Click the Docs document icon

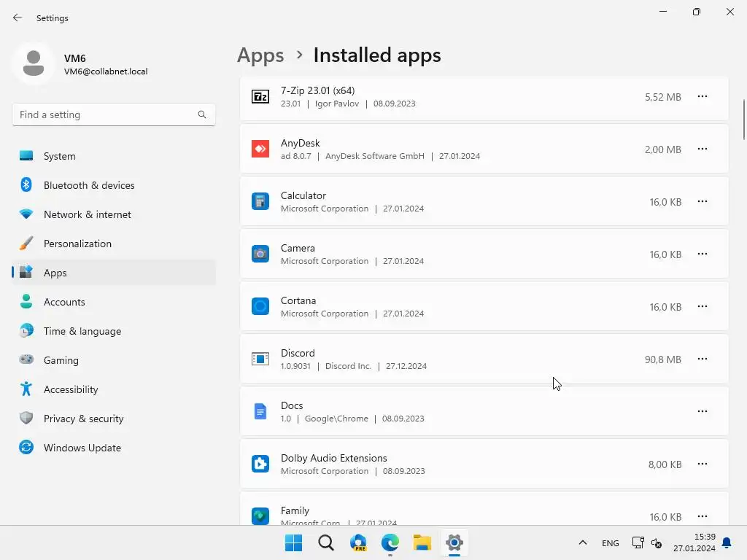click(260, 411)
